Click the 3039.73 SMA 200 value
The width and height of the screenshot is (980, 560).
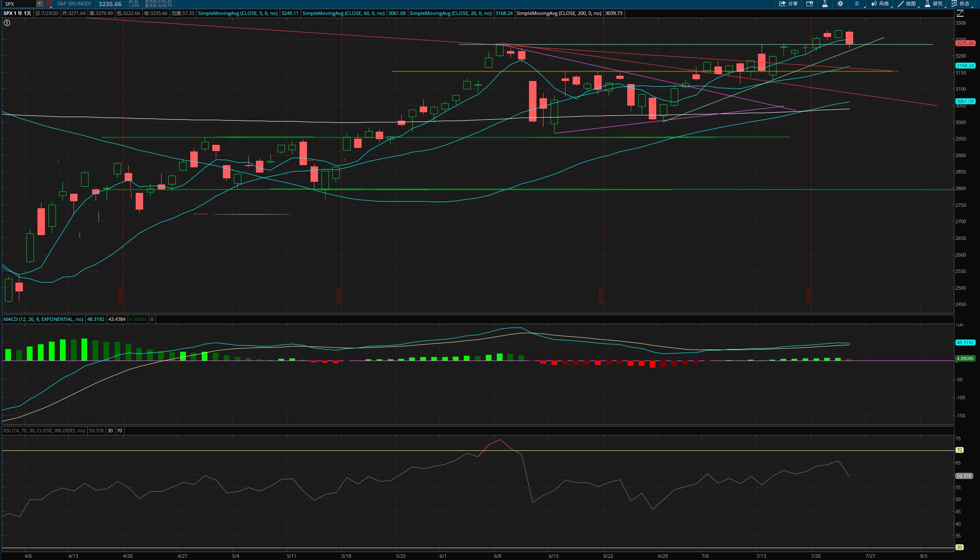(614, 13)
